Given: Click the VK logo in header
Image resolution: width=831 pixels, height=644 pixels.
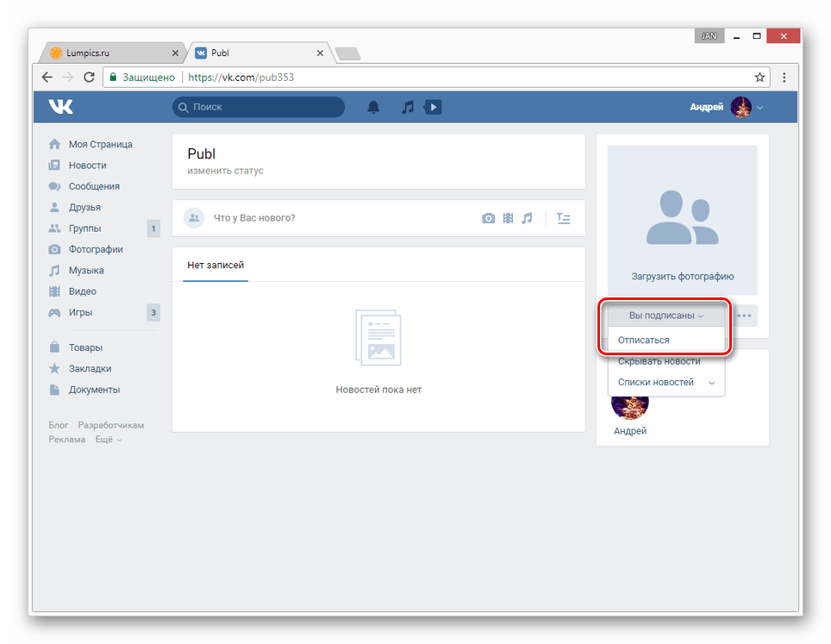Looking at the screenshot, I should click(61, 107).
